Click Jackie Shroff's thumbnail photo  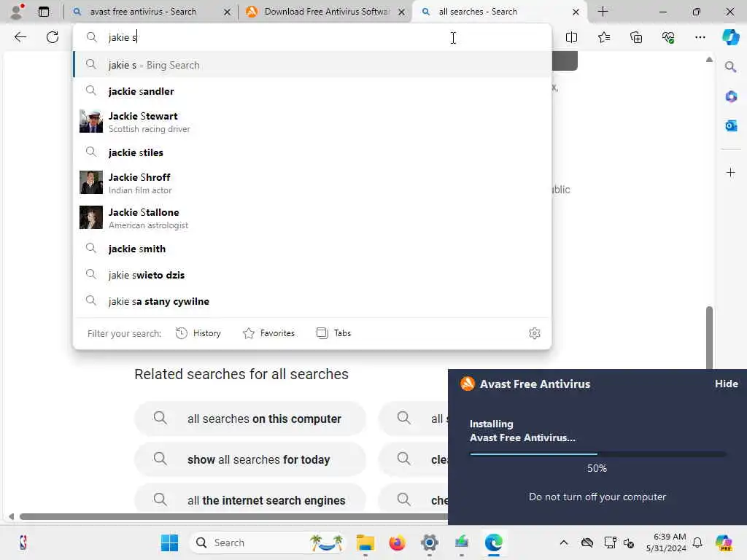pyautogui.click(x=91, y=182)
